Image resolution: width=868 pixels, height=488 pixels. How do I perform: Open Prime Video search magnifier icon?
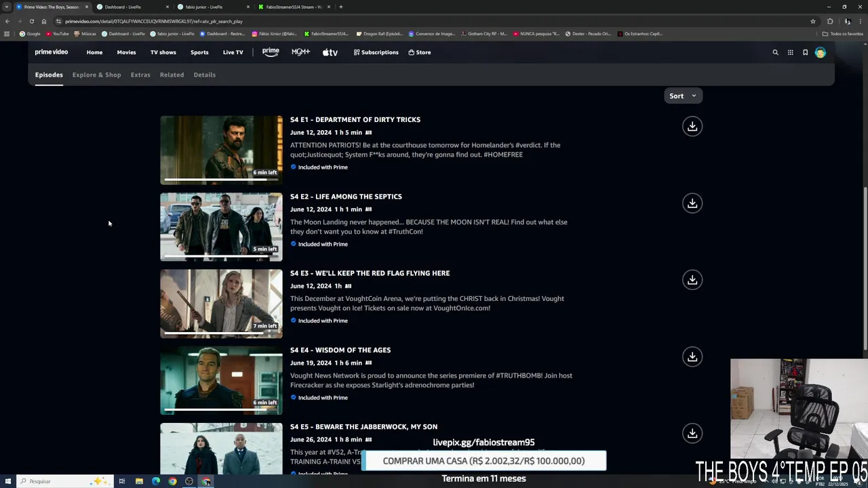point(775,52)
